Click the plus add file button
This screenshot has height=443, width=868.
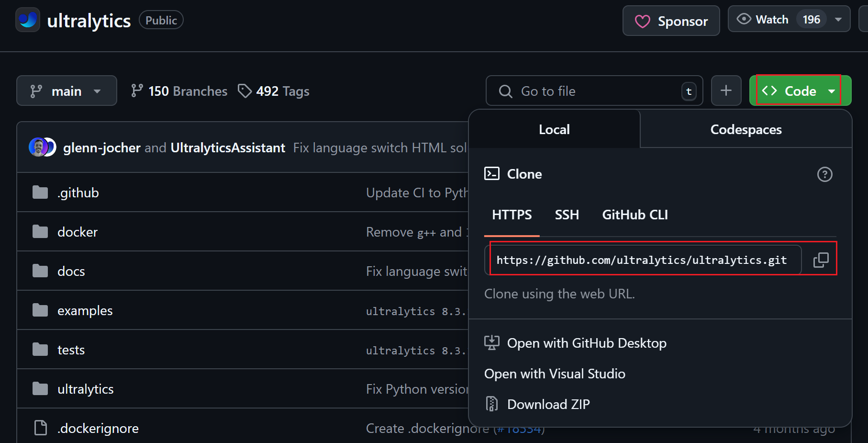(x=726, y=91)
